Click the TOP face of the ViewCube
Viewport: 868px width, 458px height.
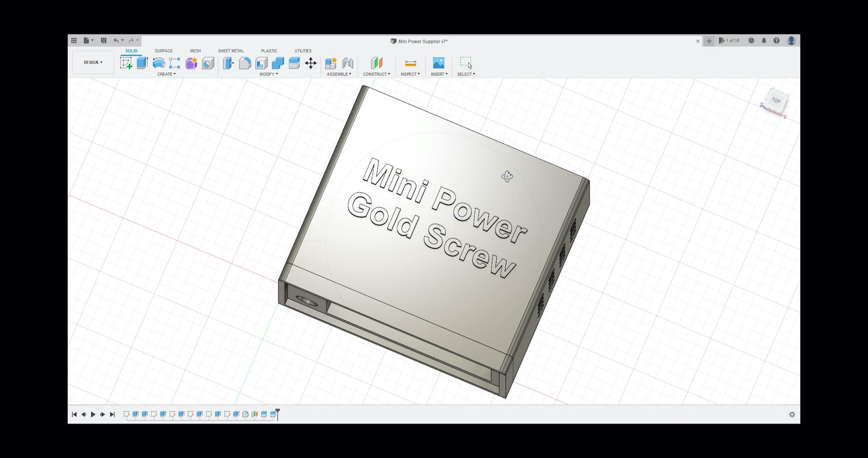click(776, 100)
